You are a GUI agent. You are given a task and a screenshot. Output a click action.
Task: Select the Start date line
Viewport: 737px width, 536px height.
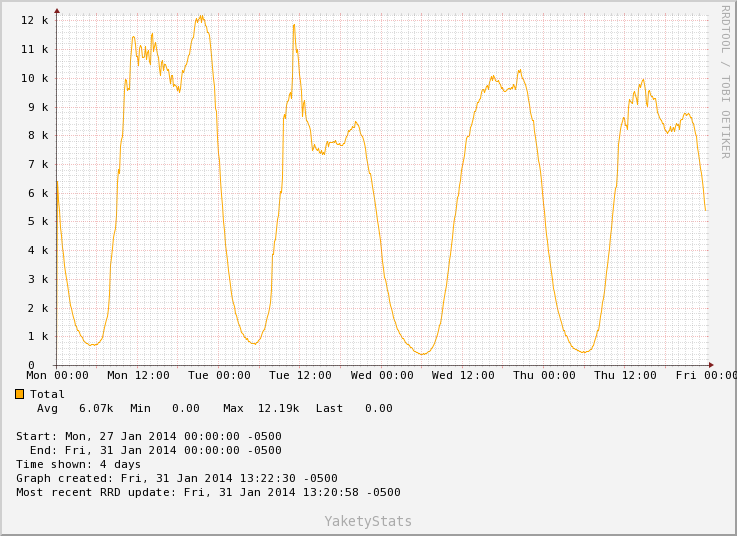(148, 436)
